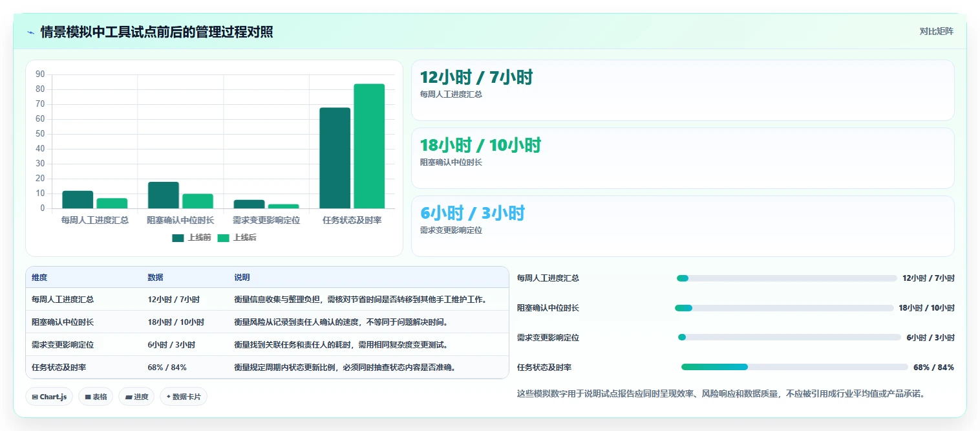The image size is (980, 431).
Task: Click the 上线后 bar for 每周人工进度汇总
Action: (112, 203)
